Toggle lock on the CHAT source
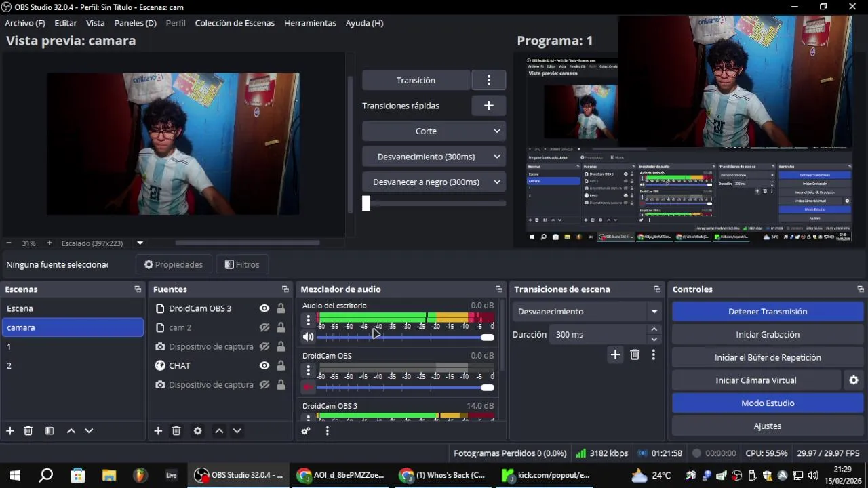Viewport: 868px width, 488px height. click(281, 365)
